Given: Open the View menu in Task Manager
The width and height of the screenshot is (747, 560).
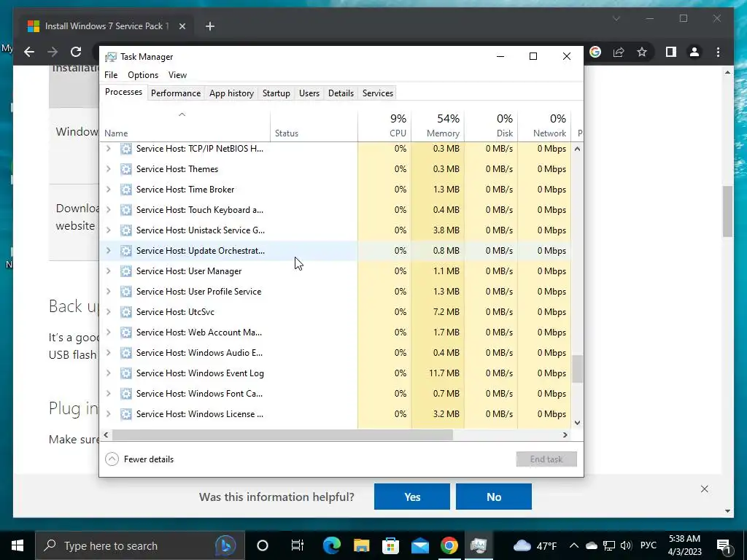Looking at the screenshot, I should [x=177, y=75].
